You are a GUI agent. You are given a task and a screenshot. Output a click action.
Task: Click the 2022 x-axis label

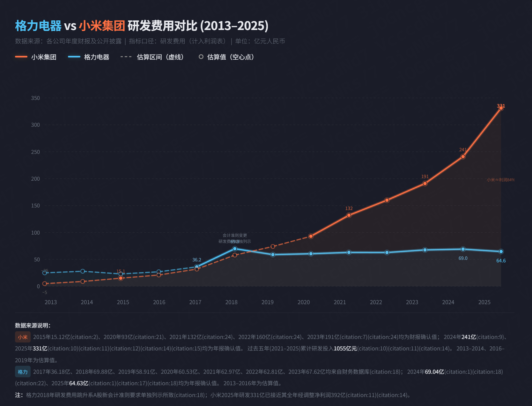coord(376,302)
